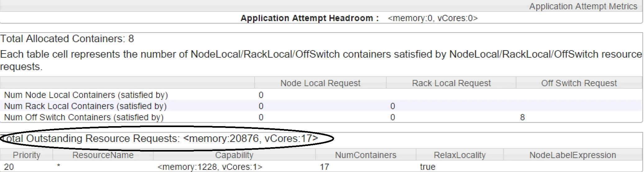Select the Num Rack Local Containers row label

(85, 106)
